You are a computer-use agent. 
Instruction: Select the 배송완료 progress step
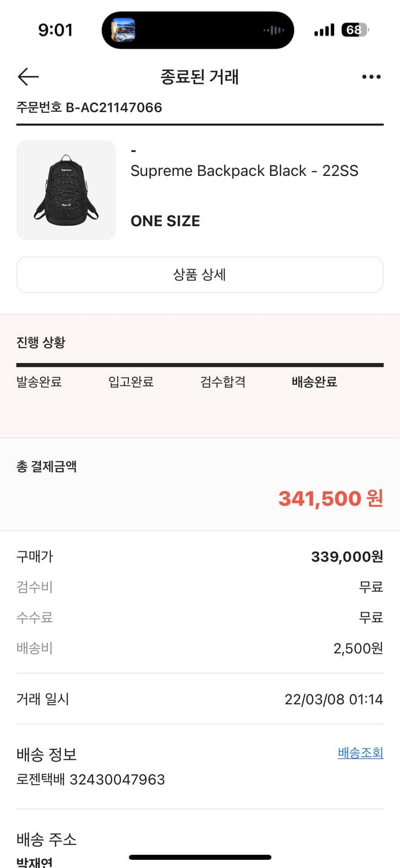tap(314, 382)
